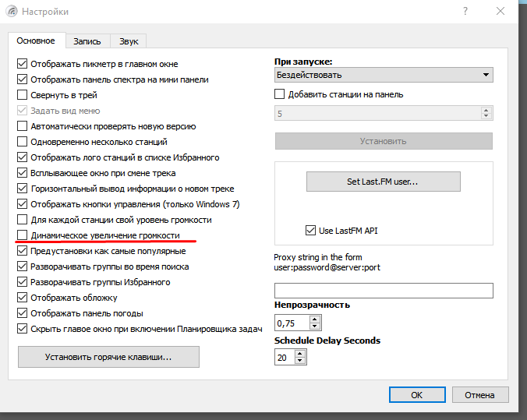Enable Добавить станции на панель checkbox
Image resolution: width=527 pixels, height=420 pixels.
click(280, 94)
